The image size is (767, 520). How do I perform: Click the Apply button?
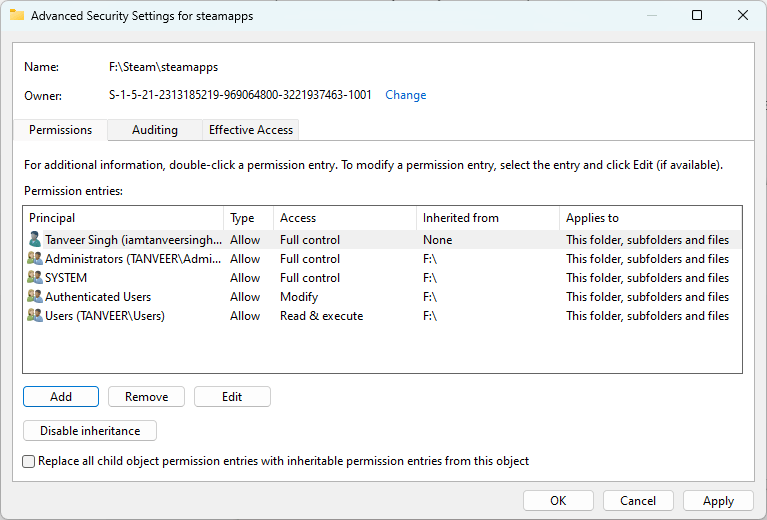[x=718, y=500]
